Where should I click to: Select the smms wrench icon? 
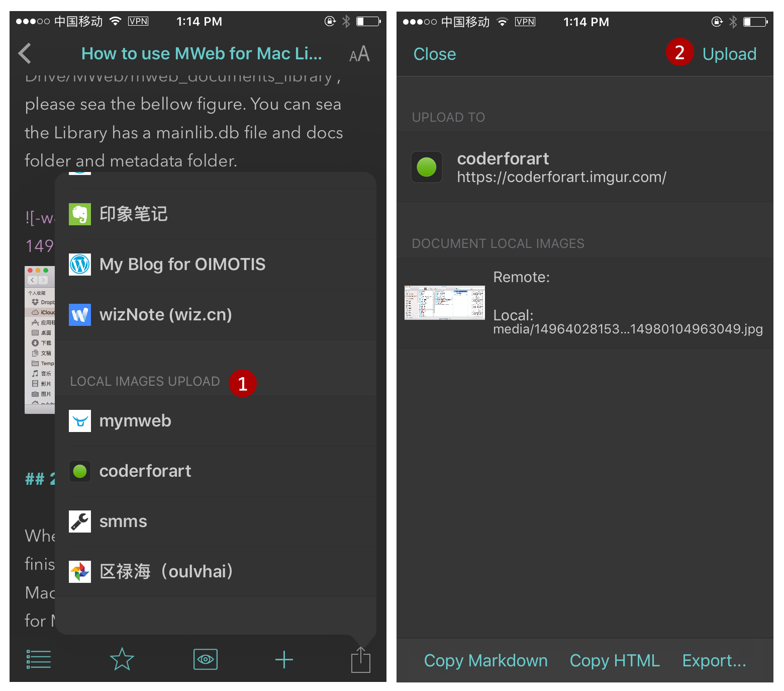[80, 522]
